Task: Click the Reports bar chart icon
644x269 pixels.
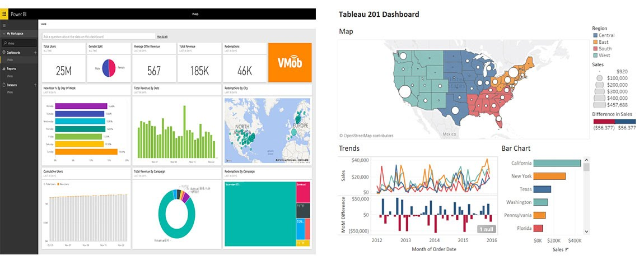Action: click(x=4, y=69)
